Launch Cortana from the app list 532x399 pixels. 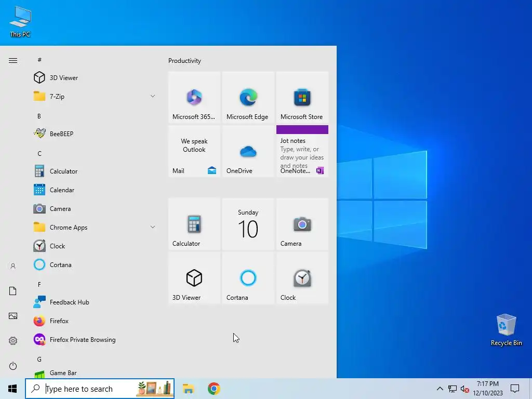point(95,264)
